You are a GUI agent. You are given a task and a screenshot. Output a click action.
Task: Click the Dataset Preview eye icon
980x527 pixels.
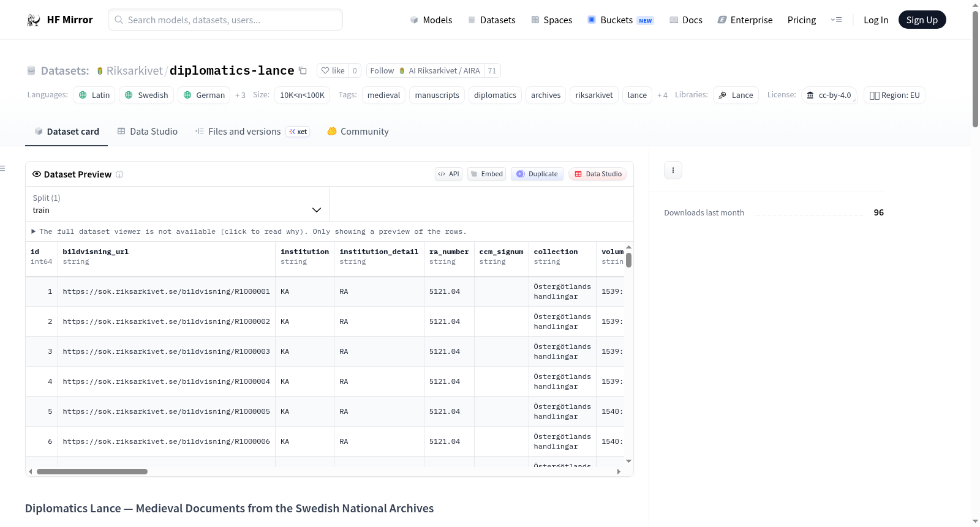[x=37, y=174]
